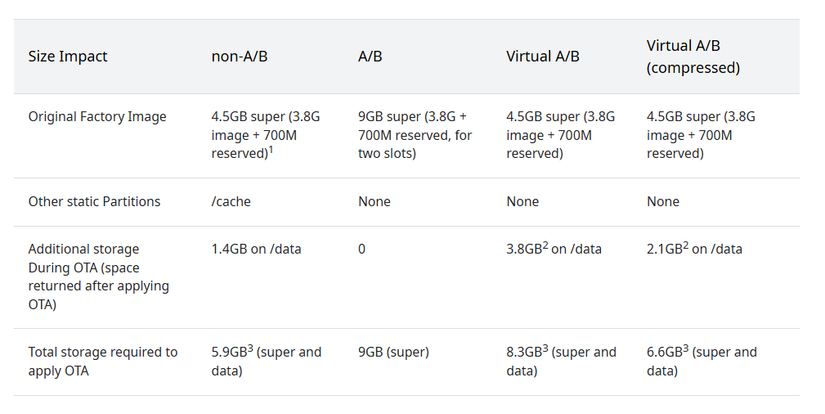Click footnote 3 next to 8.3GB

[x=545, y=349]
